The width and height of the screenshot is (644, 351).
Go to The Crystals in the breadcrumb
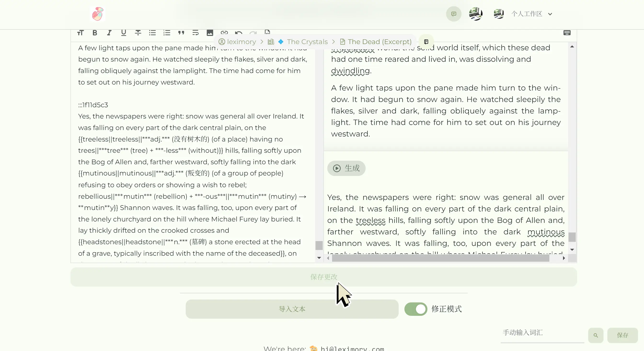click(x=307, y=42)
